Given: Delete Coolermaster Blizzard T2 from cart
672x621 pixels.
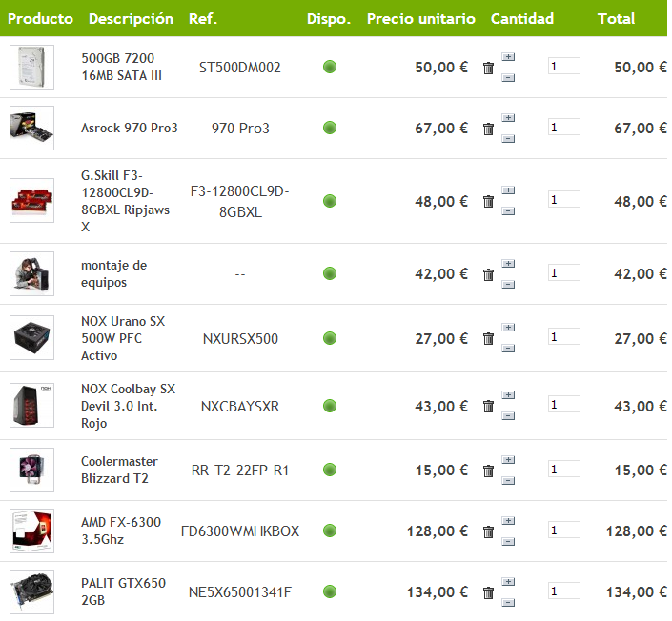Looking at the screenshot, I should coord(488,471).
